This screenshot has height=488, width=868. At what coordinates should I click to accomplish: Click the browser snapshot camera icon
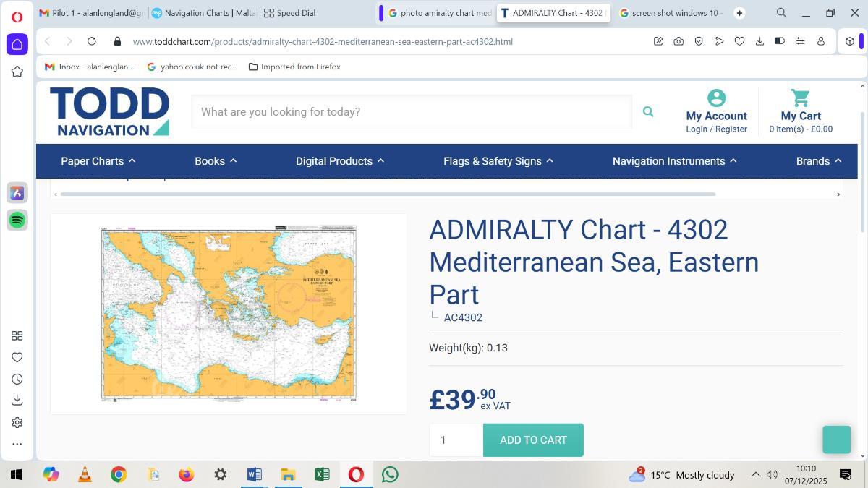click(x=678, y=41)
